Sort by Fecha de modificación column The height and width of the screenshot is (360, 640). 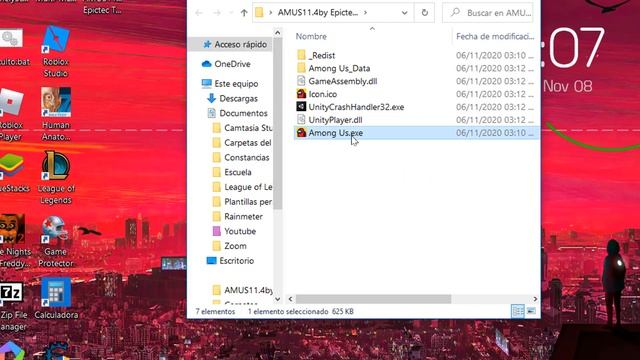click(495, 36)
